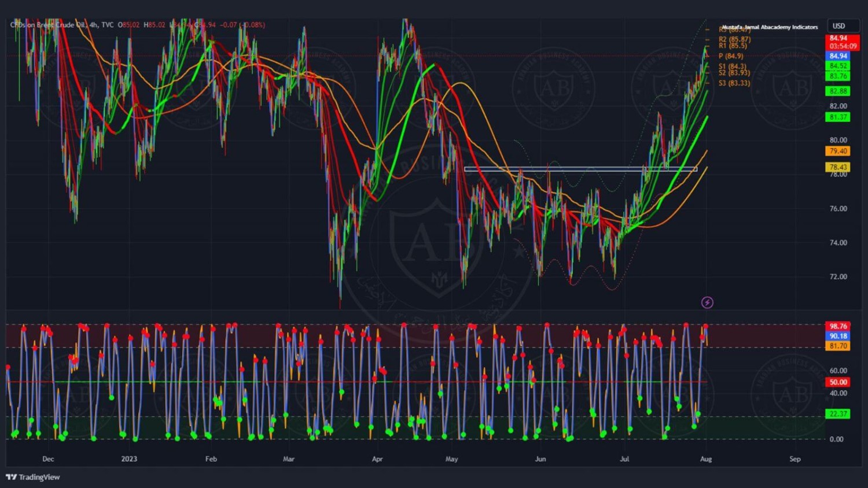Click the Apr label on time axis
The width and height of the screenshot is (868, 488).
377,459
